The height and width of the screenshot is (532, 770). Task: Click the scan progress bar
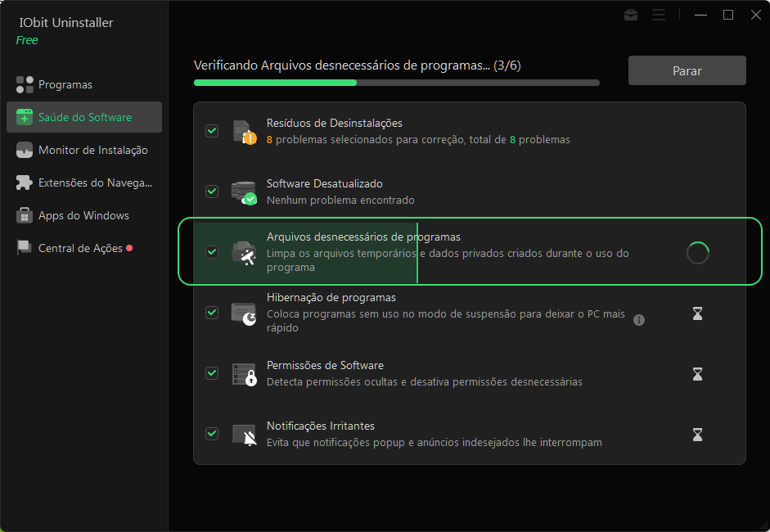click(397, 83)
